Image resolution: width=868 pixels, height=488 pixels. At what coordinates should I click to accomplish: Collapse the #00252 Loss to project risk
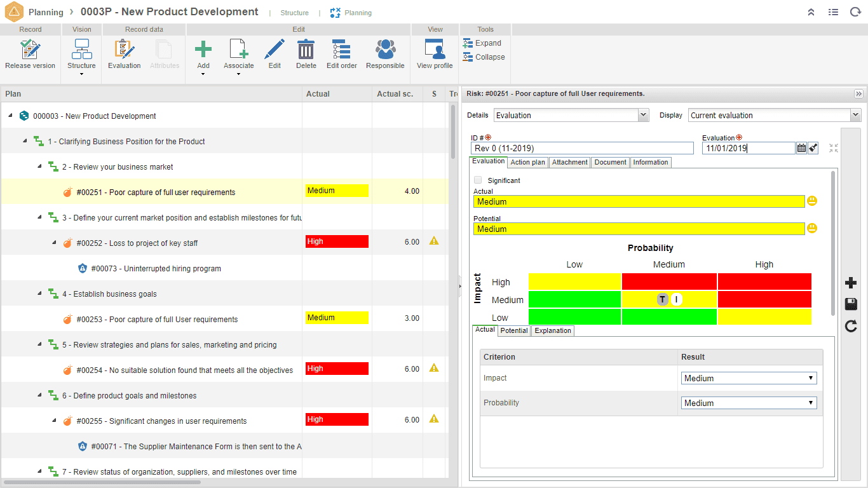[x=54, y=243]
